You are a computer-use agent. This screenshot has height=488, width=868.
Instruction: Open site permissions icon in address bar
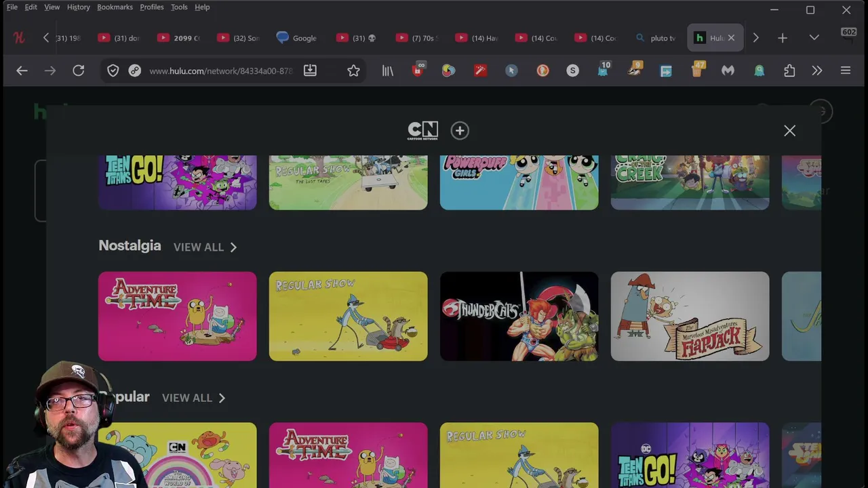135,70
